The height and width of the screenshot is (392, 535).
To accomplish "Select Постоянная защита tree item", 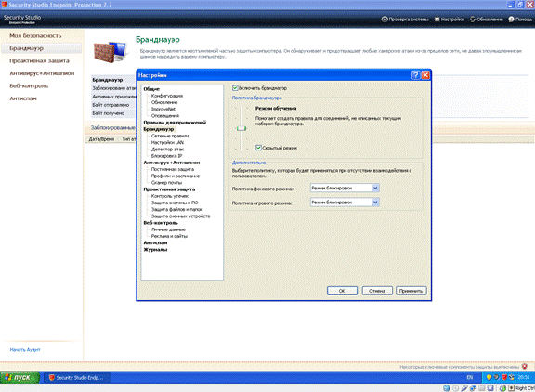I will click(x=173, y=169).
